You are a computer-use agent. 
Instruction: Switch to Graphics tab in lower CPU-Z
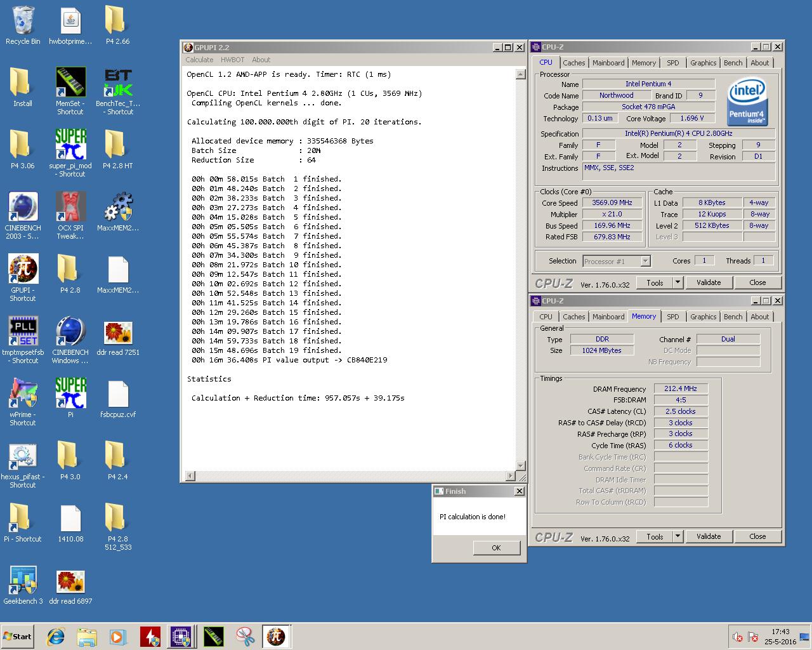point(703,317)
